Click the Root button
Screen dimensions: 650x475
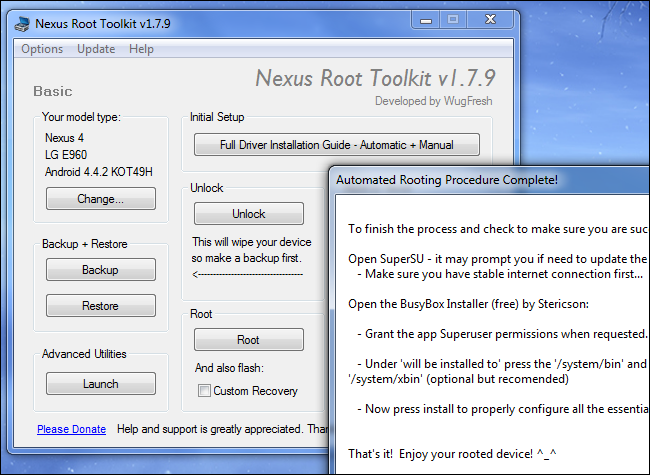[x=249, y=339]
